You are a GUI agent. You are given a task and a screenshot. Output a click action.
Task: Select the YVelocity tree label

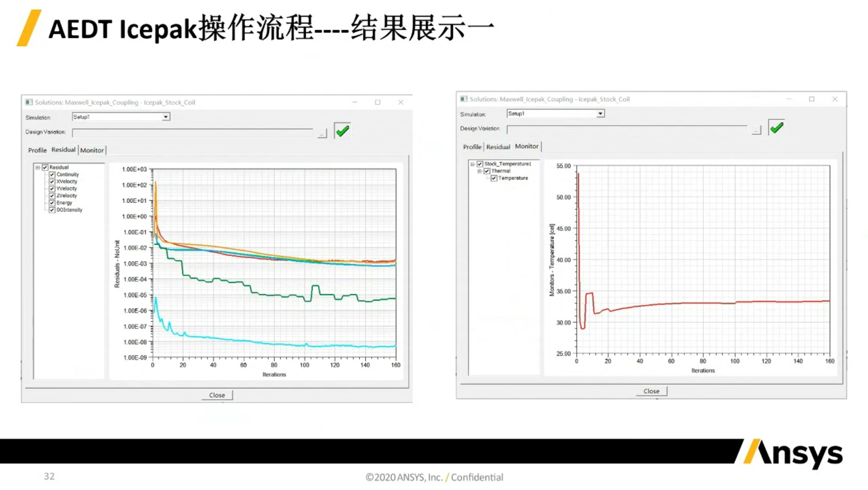(x=67, y=189)
